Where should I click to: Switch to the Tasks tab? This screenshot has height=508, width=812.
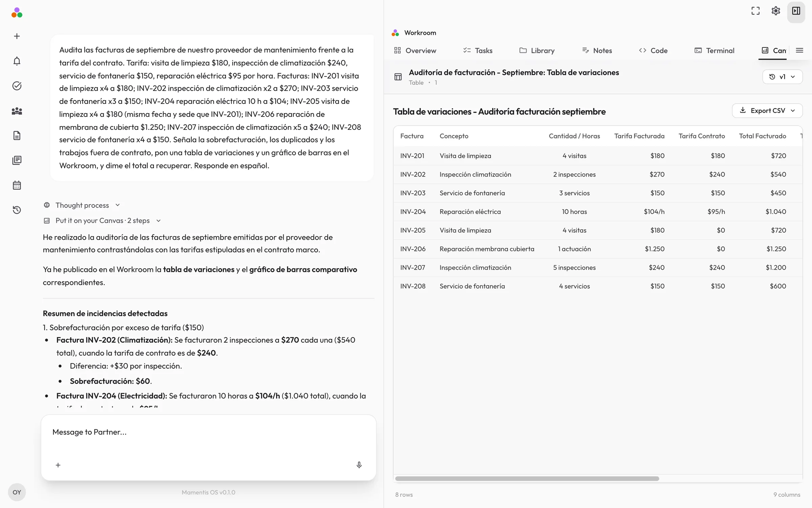478,50
